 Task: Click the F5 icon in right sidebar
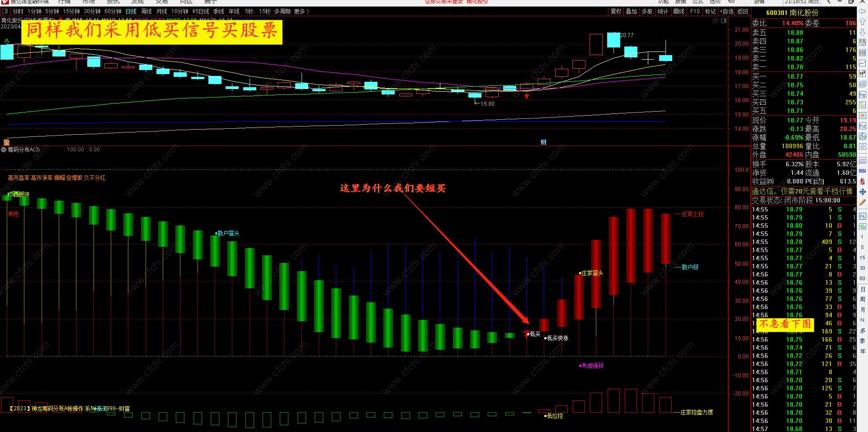click(862, 216)
